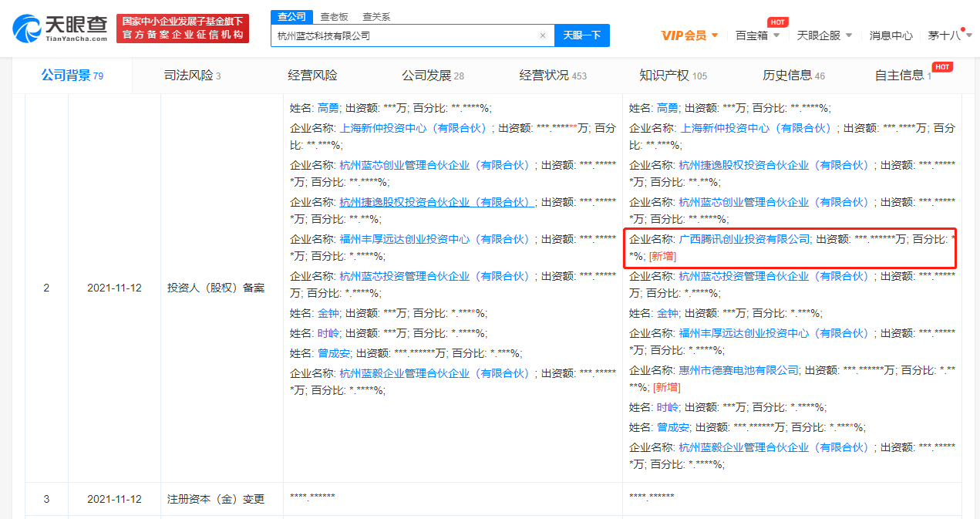Switch to 公司发展 tab
This screenshot has height=519, width=980.
(x=433, y=76)
